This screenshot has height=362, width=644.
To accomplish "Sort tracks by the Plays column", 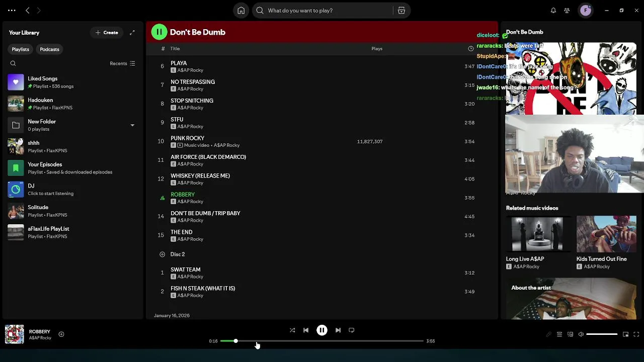I will [x=377, y=49].
